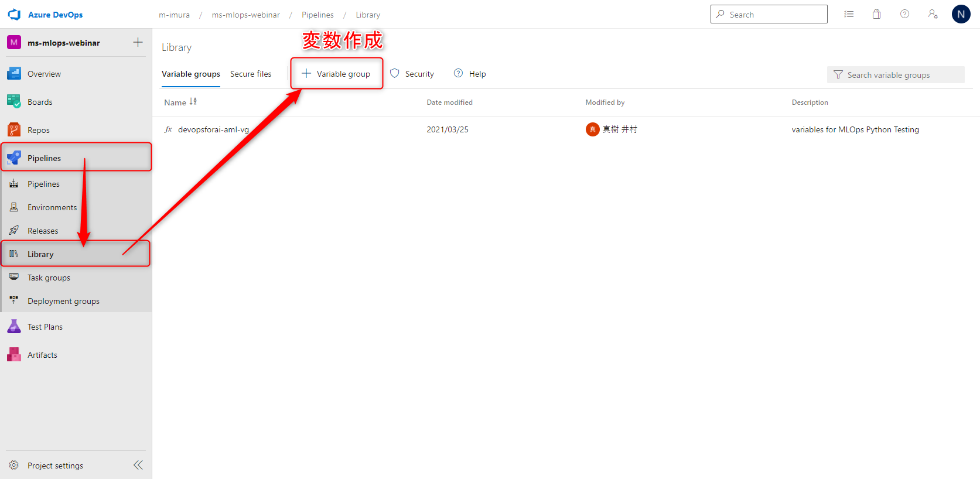
Task: Click the fx icon of devopsforai-aml-vg
Action: coord(169,129)
